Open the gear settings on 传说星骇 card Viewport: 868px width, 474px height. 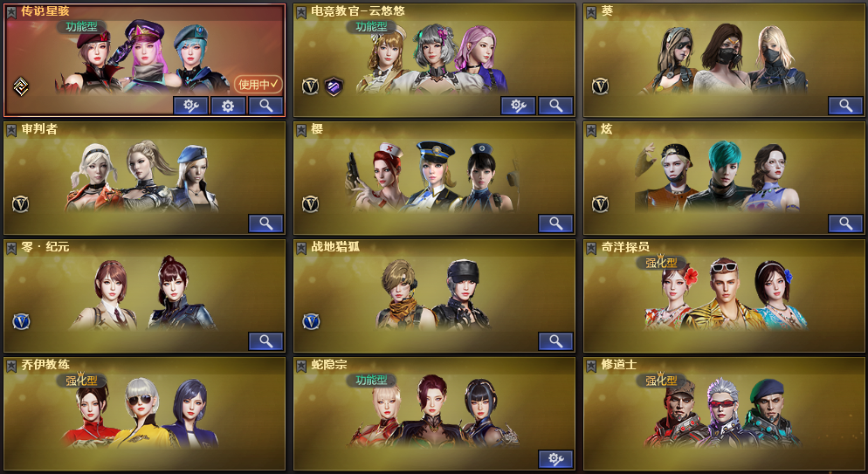click(228, 106)
